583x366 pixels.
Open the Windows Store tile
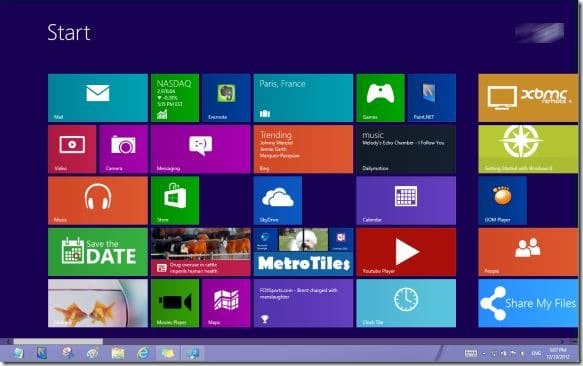(x=175, y=200)
